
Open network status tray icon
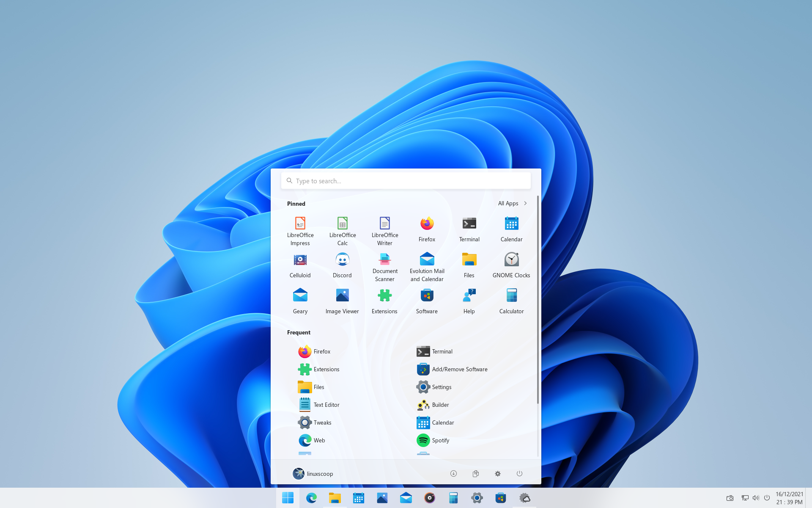click(x=745, y=498)
